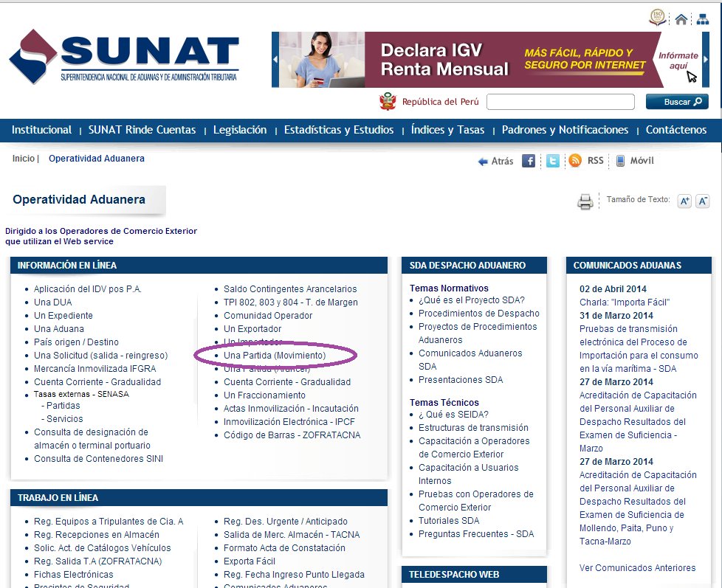This screenshot has height=588, width=722.
Task: Open the Institucional menu
Action: (41, 130)
